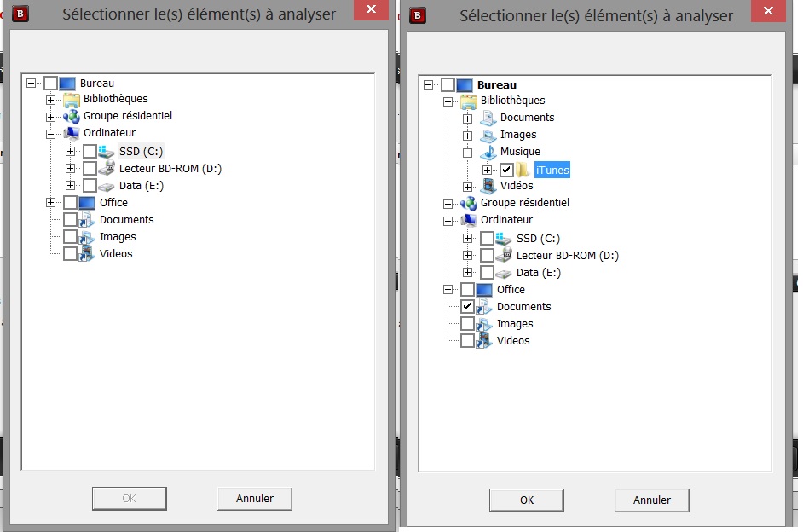The height and width of the screenshot is (532, 803).
Task: Check Data (E:) checkbox in left window
Action: (90, 185)
